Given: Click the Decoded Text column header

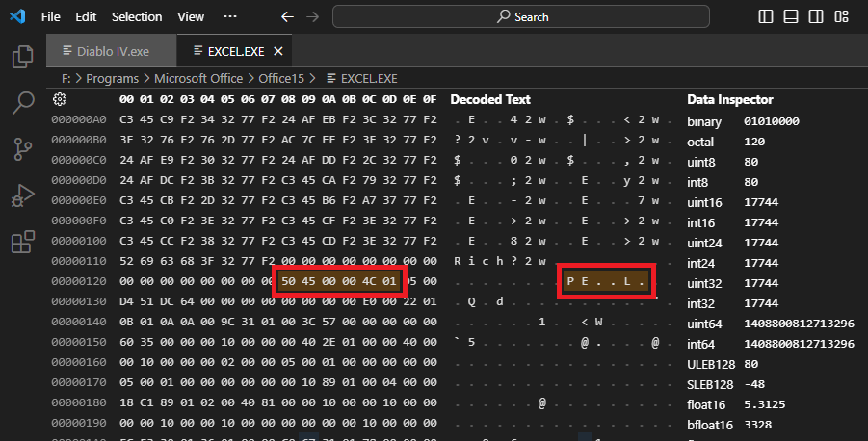Looking at the screenshot, I should click(x=490, y=99).
